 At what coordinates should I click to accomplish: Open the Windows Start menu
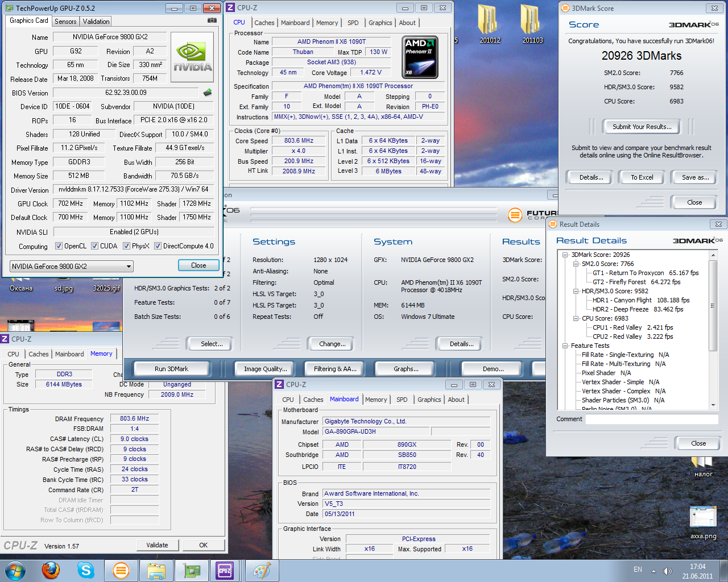pyautogui.click(x=15, y=570)
